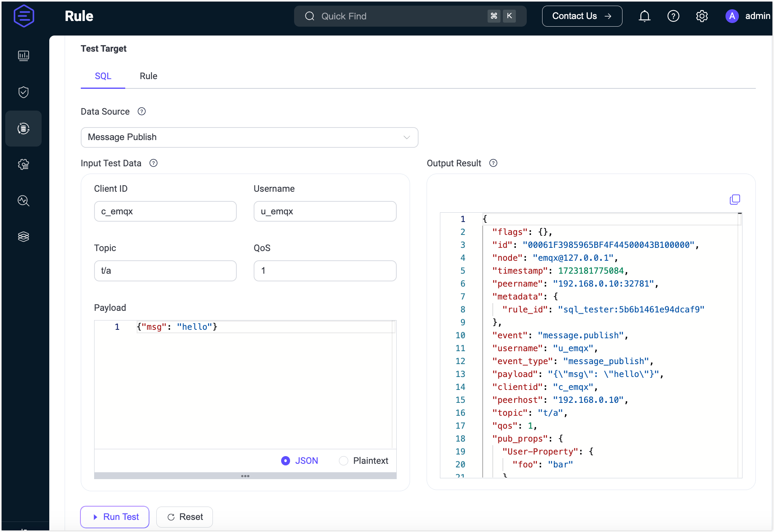Open the access control shield icon
The height and width of the screenshot is (532, 774).
pyautogui.click(x=23, y=92)
